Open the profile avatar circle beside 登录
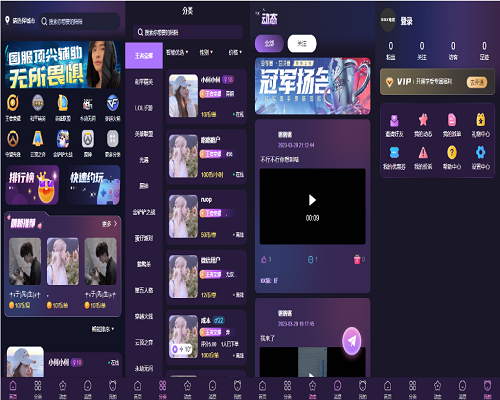The image size is (500, 400). coord(388,20)
